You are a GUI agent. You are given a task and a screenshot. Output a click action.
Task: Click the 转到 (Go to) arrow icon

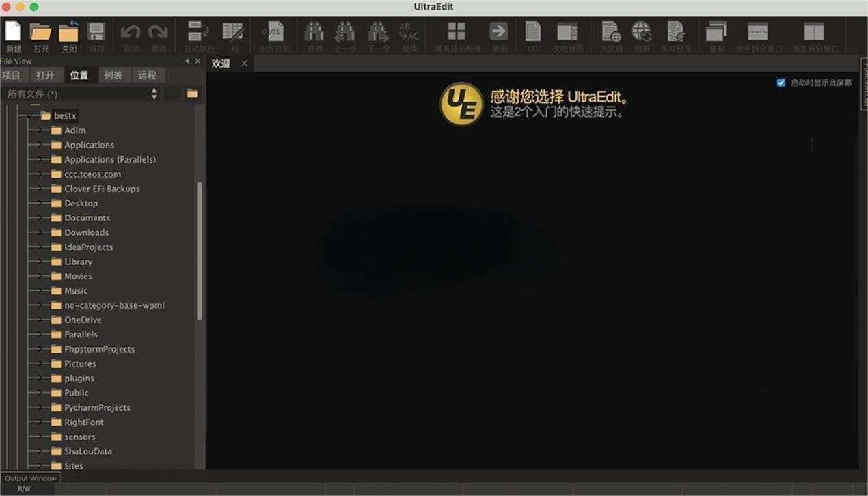pyautogui.click(x=499, y=31)
